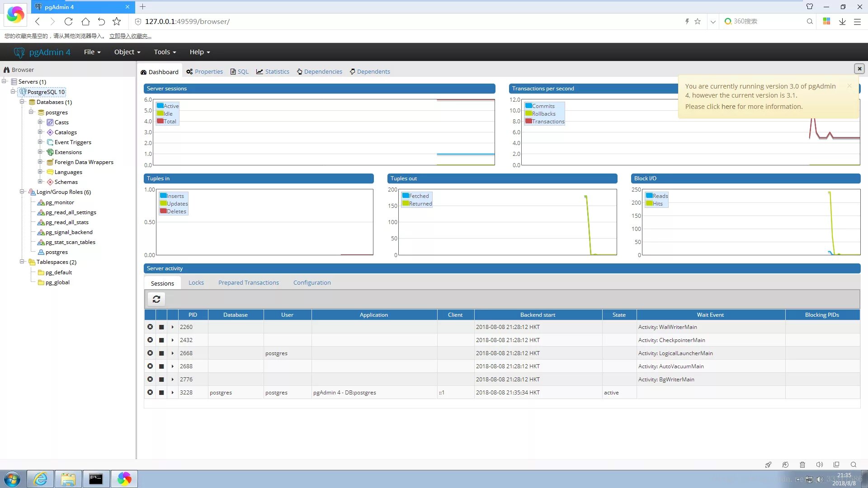Select the pg_monitor role
Image resolution: width=868 pixels, height=488 pixels.
click(59, 202)
